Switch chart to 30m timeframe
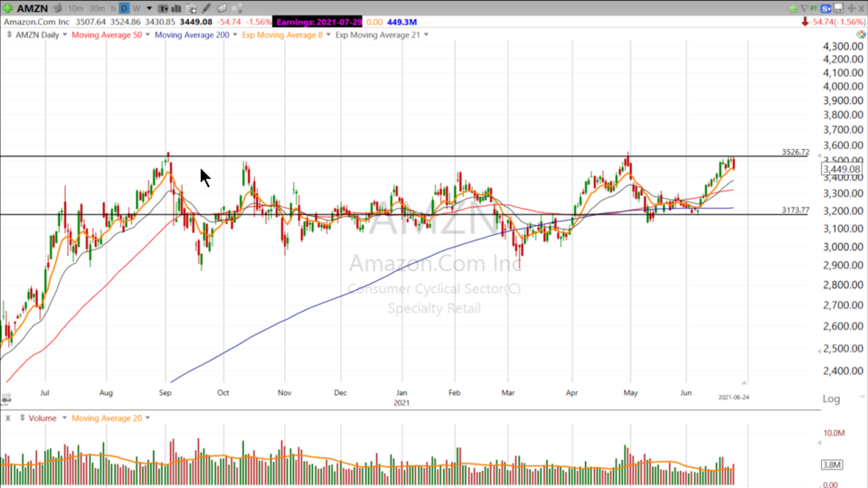This screenshot has width=868, height=488. (96, 8)
